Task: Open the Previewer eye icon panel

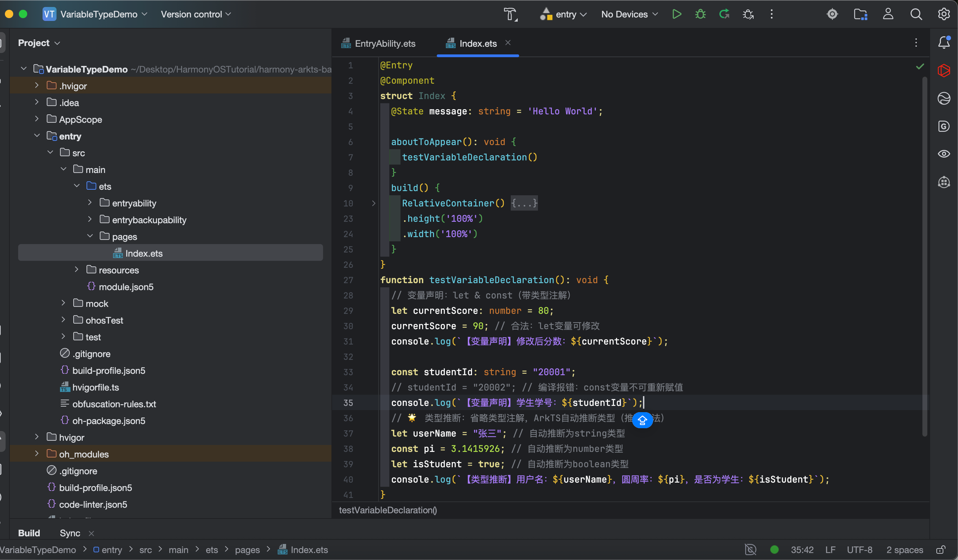Action: [944, 154]
